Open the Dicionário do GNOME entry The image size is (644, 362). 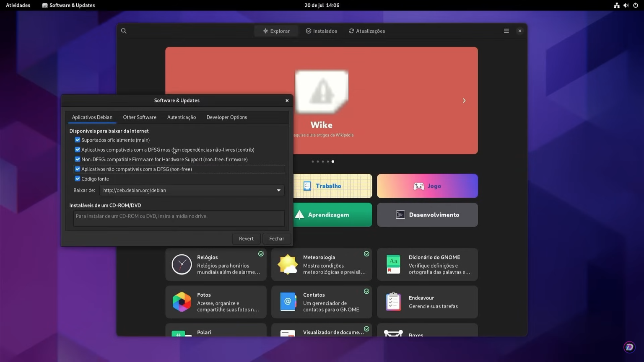427,264
